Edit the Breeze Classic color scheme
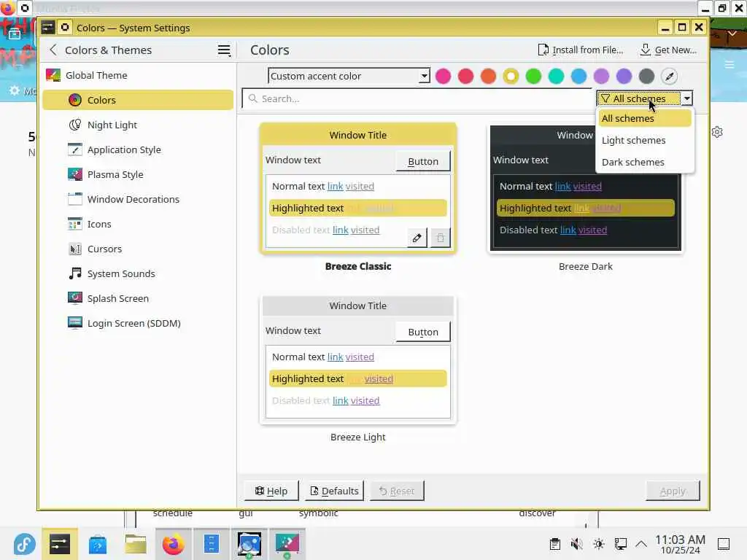Screen dimensions: 747x560 coord(417,238)
